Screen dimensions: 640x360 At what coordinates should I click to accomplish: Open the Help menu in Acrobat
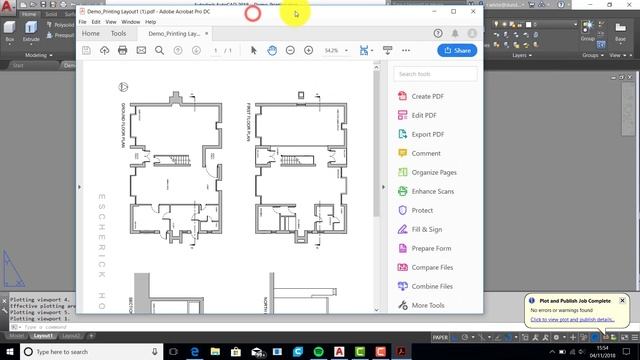[x=151, y=22]
